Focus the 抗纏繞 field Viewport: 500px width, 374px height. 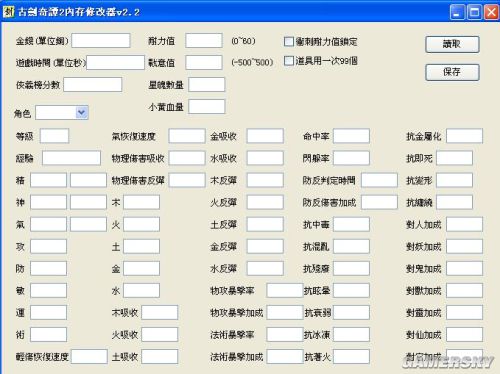pyautogui.click(x=454, y=202)
